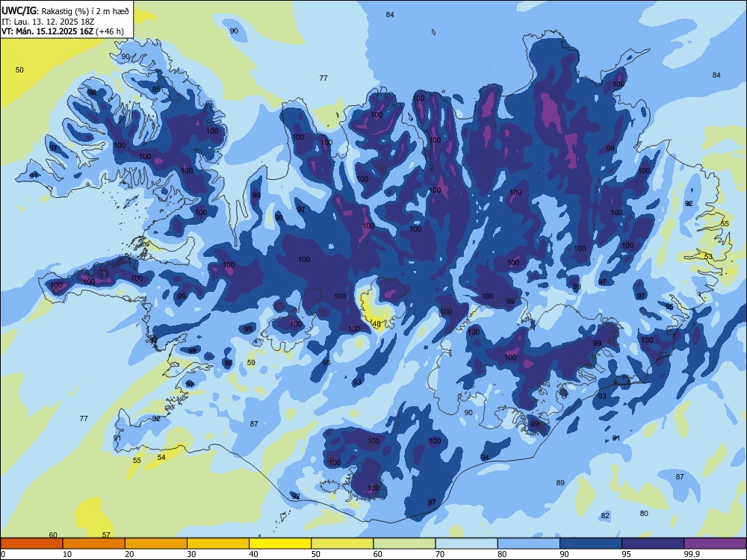Click the title 'UWC/IG: Rakastig (%) í 2 m hæð'
Screen dimensions: 747x560
[65, 11]
